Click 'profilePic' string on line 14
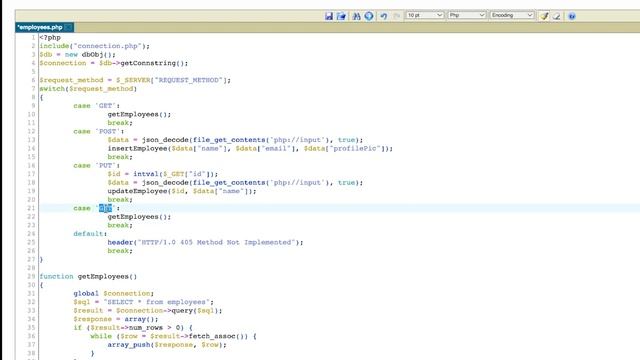This screenshot has height=360, width=640. click(x=355, y=149)
